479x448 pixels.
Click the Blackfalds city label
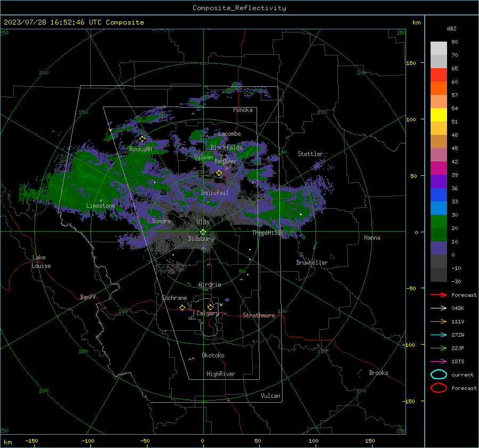coord(226,148)
